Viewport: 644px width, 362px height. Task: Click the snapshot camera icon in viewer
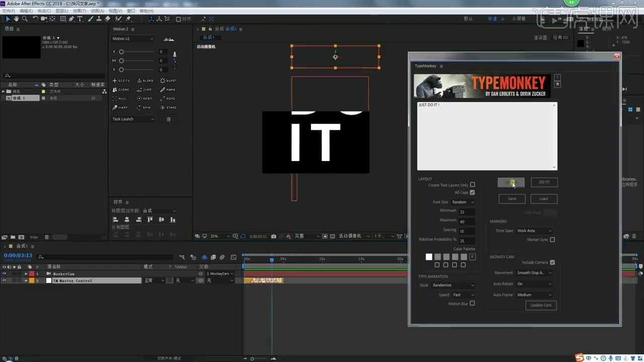[x=274, y=236]
